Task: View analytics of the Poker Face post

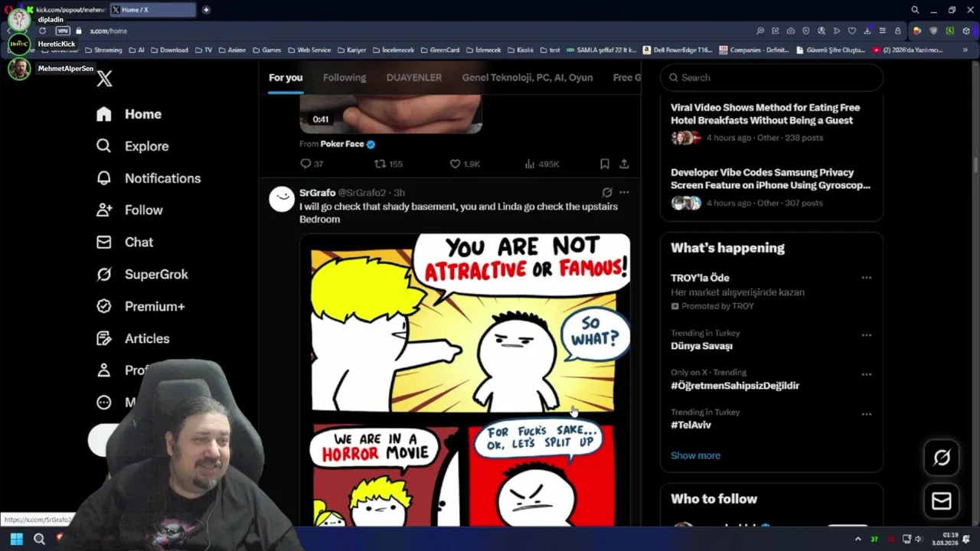Action: [542, 164]
